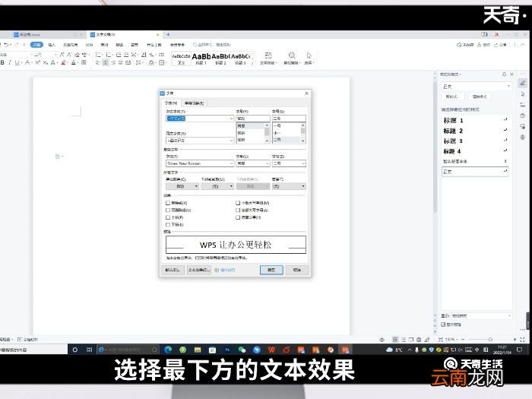Open complex script font style dropdown
This screenshot has height=399, width=532.
point(267,163)
